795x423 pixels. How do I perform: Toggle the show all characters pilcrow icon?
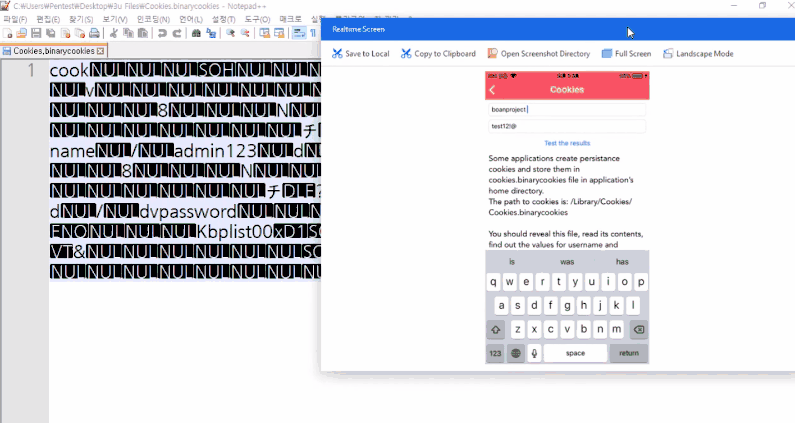[313, 33]
